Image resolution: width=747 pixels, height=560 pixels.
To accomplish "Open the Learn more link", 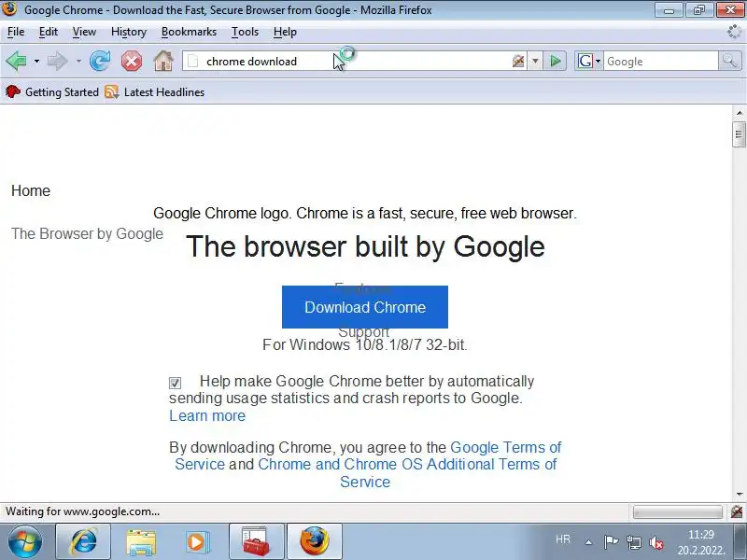I will point(207,415).
